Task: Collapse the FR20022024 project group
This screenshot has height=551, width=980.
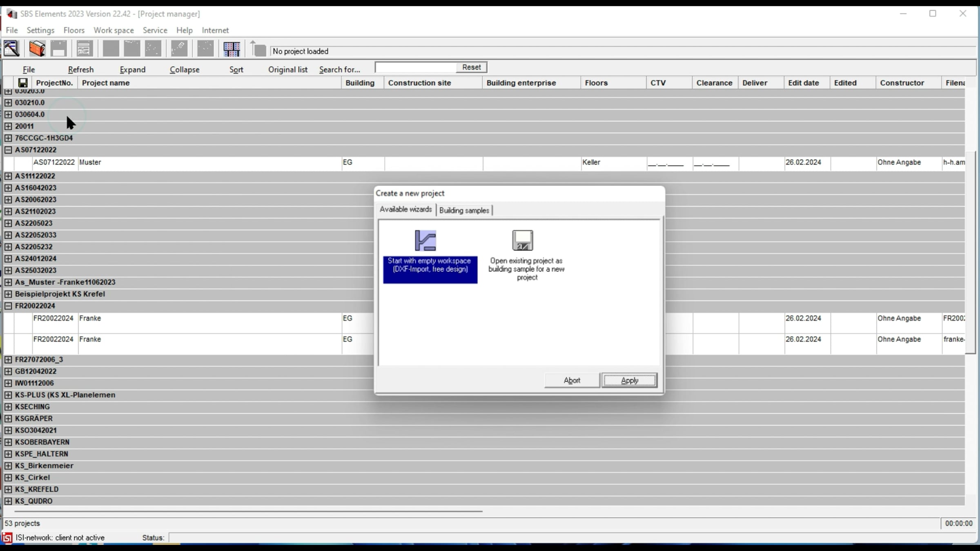Action: point(8,306)
